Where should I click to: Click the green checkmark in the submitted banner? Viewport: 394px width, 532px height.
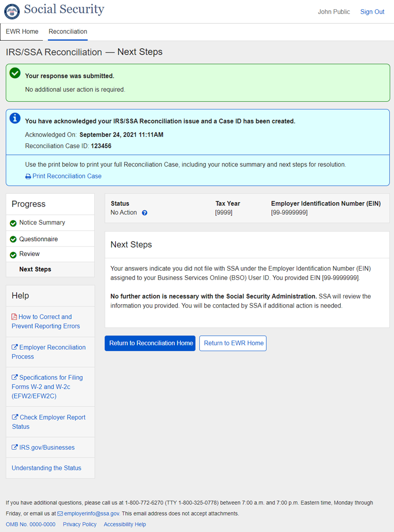[x=15, y=73]
